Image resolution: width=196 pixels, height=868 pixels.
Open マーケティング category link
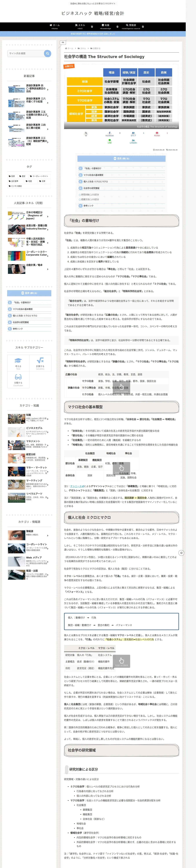coord(29,484)
